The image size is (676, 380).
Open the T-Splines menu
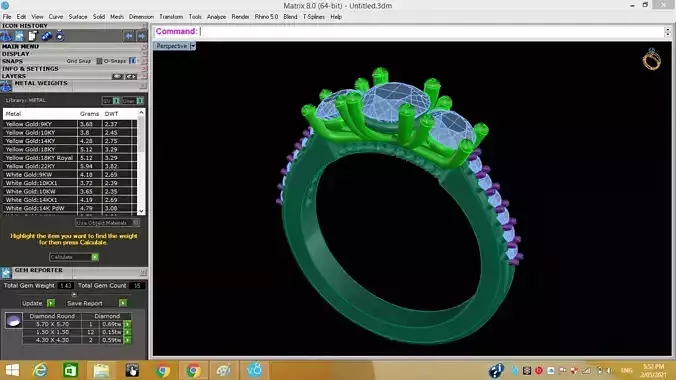pyautogui.click(x=313, y=17)
